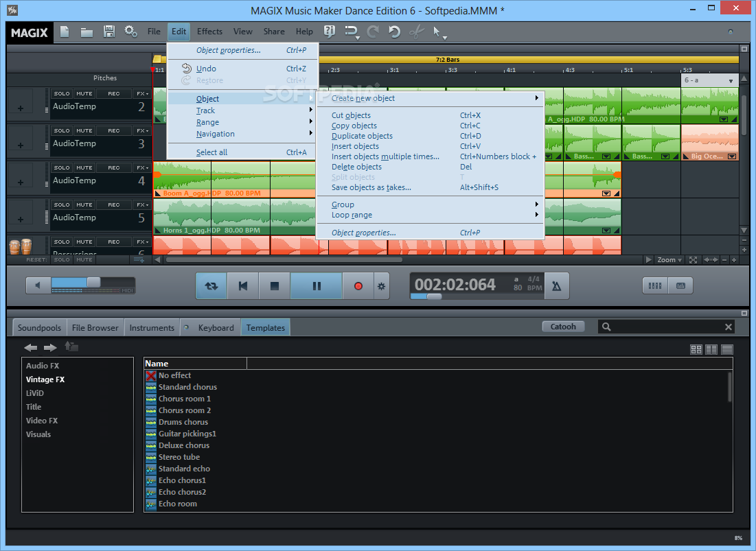Save project with floppy disk icon
The image size is (756, 551).
(x=109, y=32)
